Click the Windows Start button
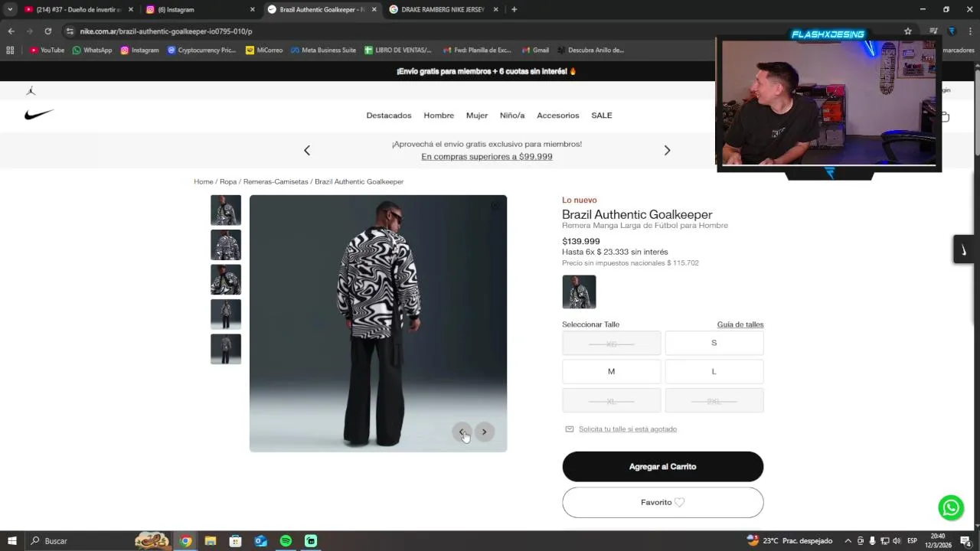This screenshot has height=551, width=980. [x=11, y=541]
